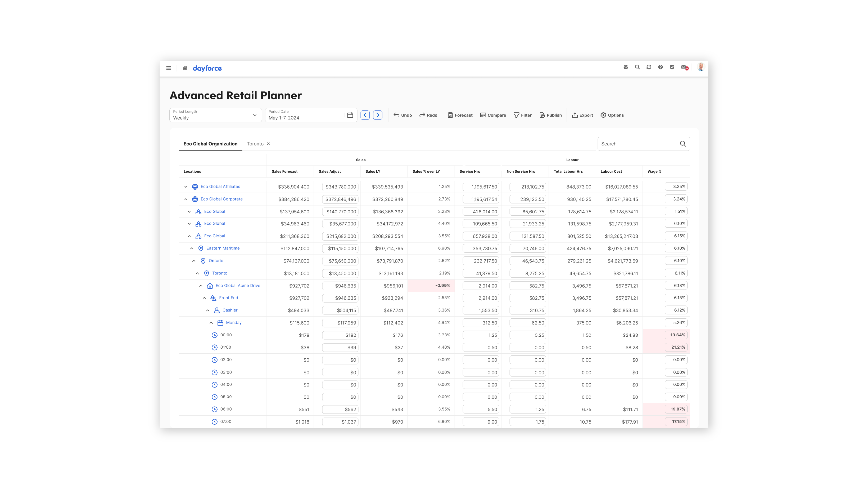The height and width of the screenshot is (489, 868).
Task: Open the Eastern Maritime link
Action: click(223, 248)
